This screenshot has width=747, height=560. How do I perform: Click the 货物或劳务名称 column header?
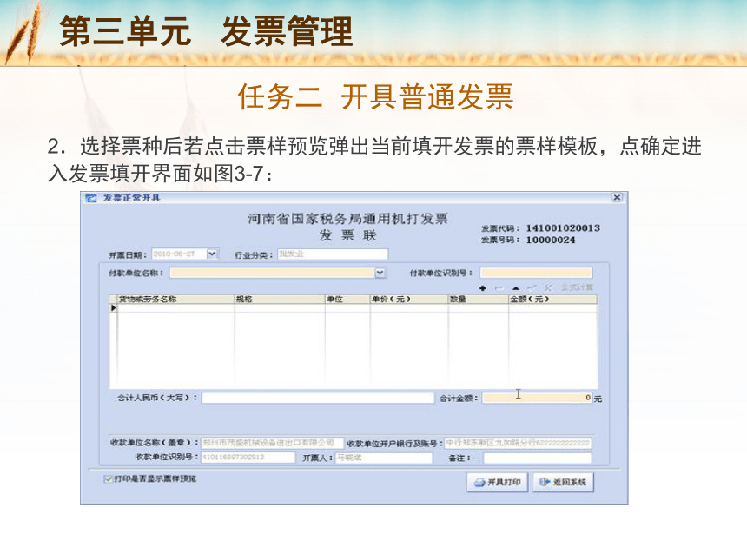pos(175,299)
